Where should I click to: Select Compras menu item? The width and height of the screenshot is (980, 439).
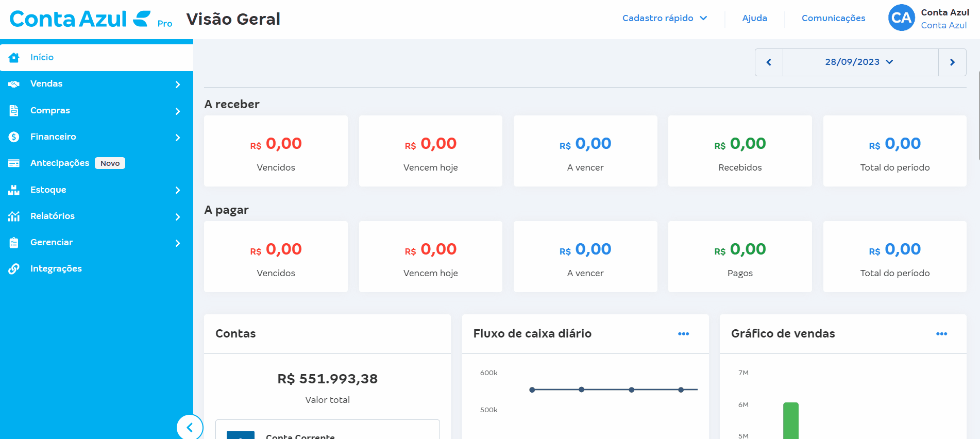tap(96, 110)
